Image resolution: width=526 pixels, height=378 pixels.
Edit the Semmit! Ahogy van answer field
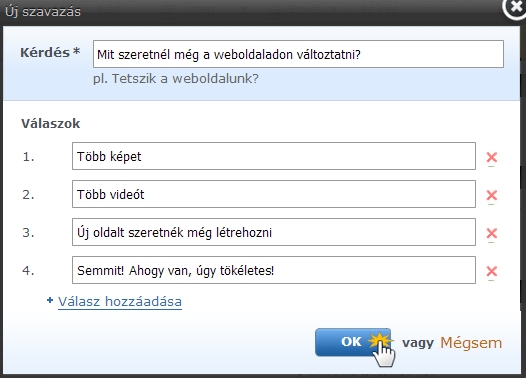pos(274,270)
